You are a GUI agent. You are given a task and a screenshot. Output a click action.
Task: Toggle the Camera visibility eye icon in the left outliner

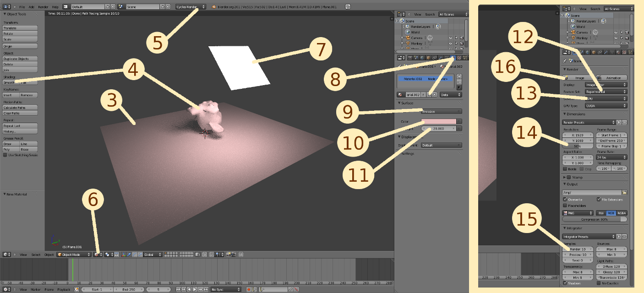pos(450,38)
